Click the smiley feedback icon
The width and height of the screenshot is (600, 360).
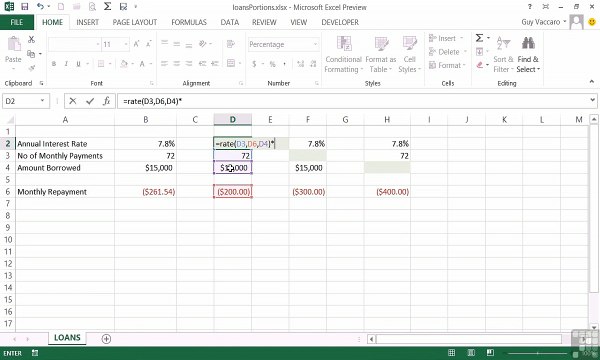pos(592,22)
